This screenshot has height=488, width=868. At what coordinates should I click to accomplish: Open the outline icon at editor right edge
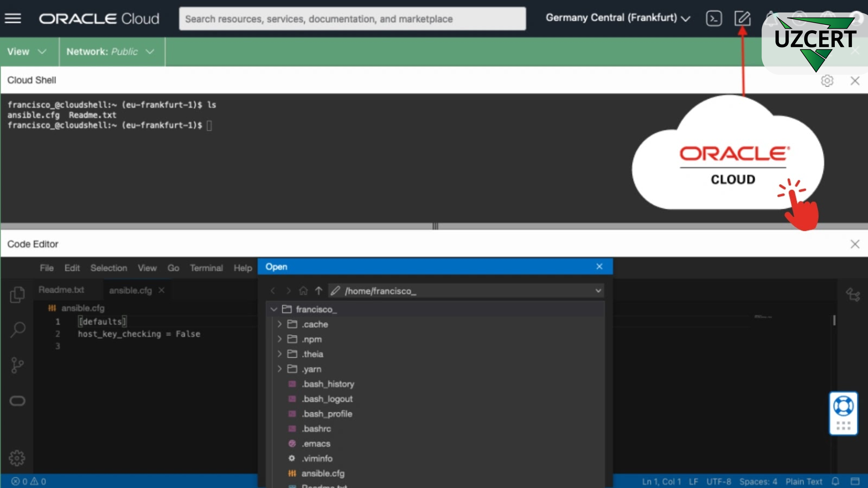[x=853, y=294]
